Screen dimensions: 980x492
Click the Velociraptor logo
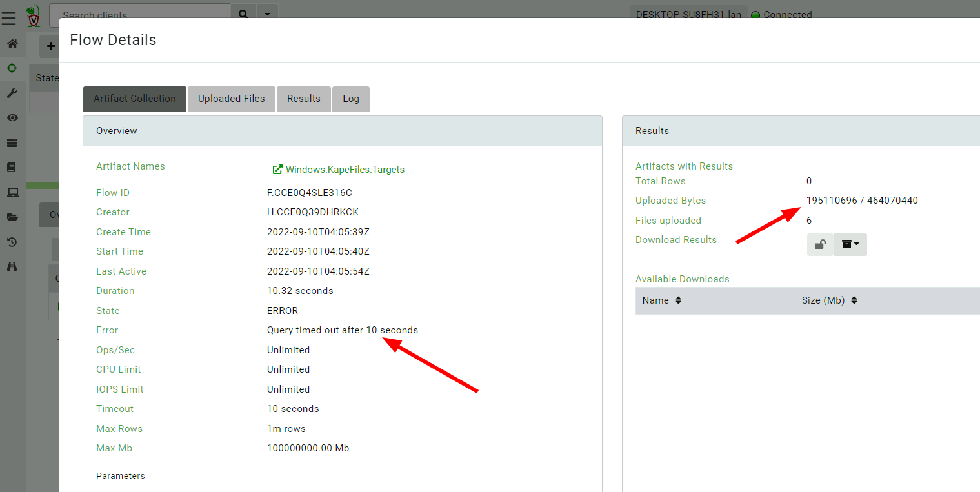point(34,15)
